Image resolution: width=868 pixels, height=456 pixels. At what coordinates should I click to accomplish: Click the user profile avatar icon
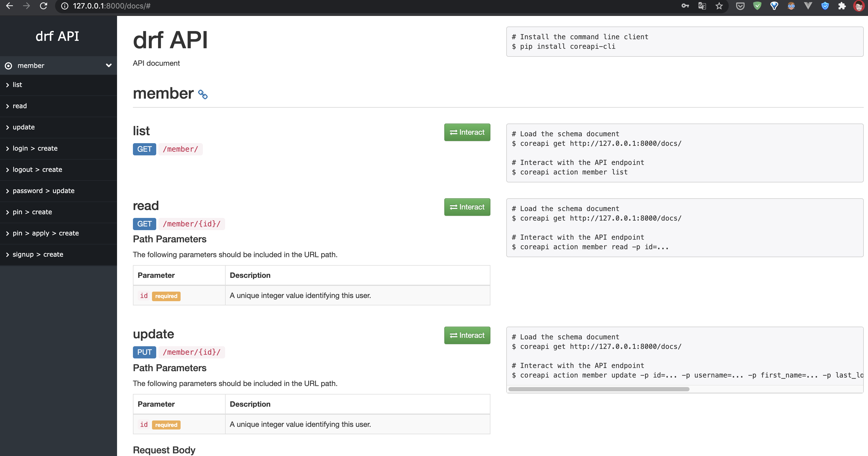tap(858, 6)
